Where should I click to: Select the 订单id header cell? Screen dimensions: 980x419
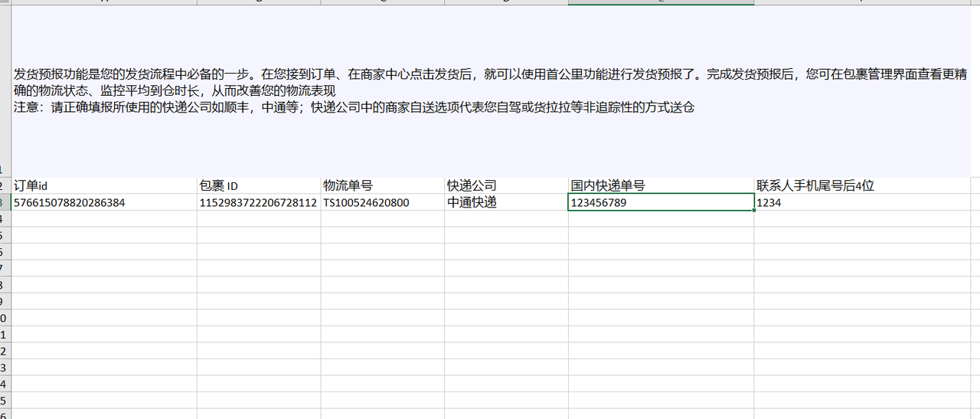104,185
